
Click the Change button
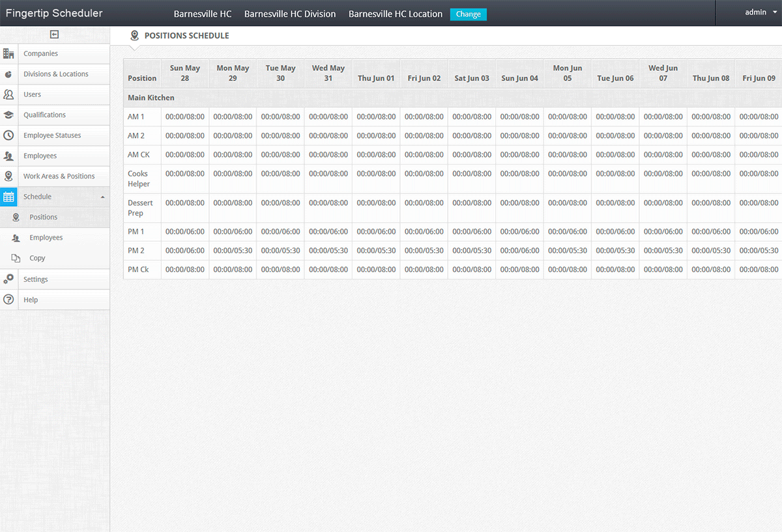pos(469,14)
